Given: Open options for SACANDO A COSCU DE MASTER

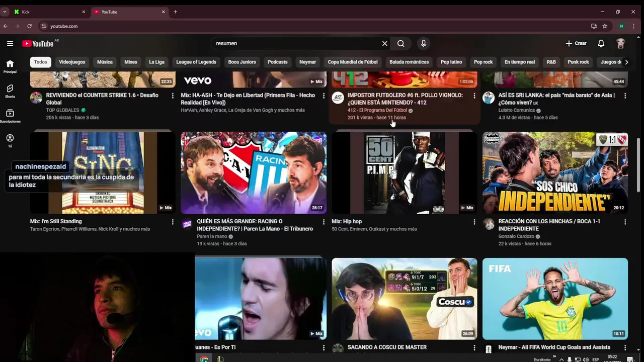Looking at the screenshot, I should [x=474, y=347].
